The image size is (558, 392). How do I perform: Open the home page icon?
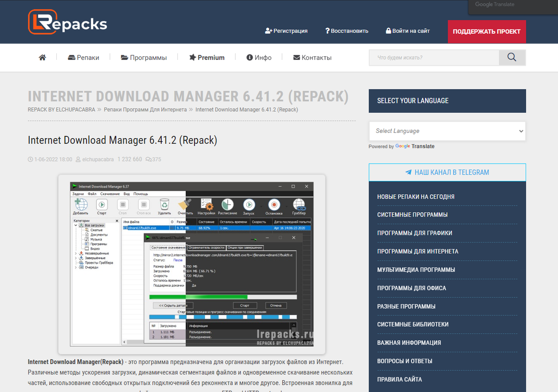point(42,58)
